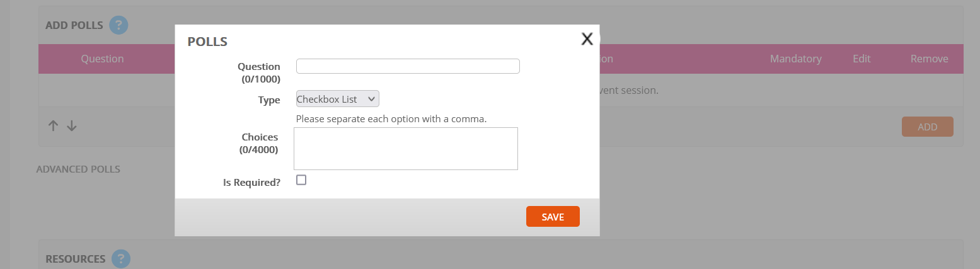Move poll down with the down arrow

(72, 126)
